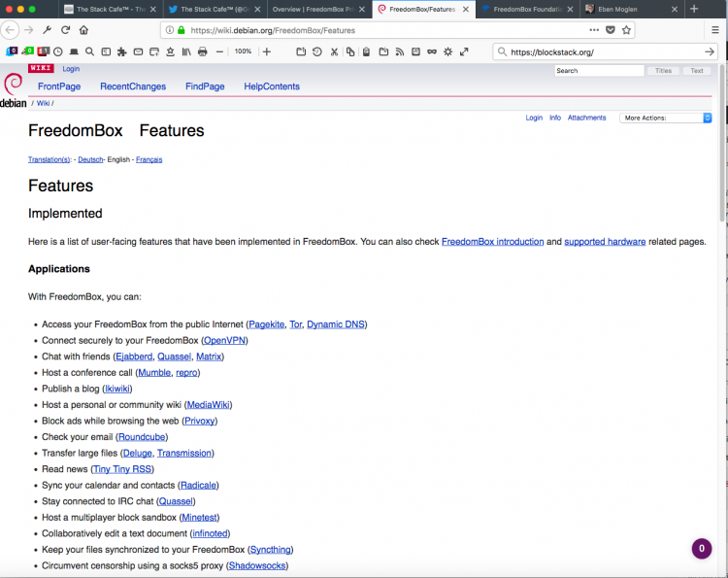Go to the browser home page

[83, 30]
